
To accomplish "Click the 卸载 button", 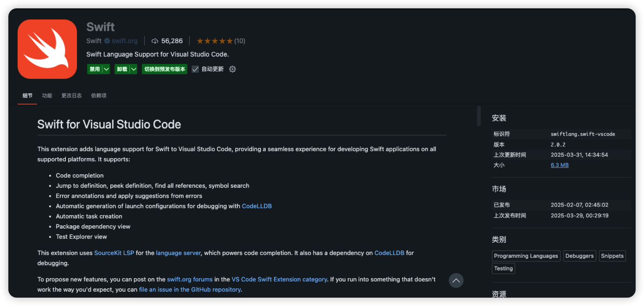I will pos(122,69).
